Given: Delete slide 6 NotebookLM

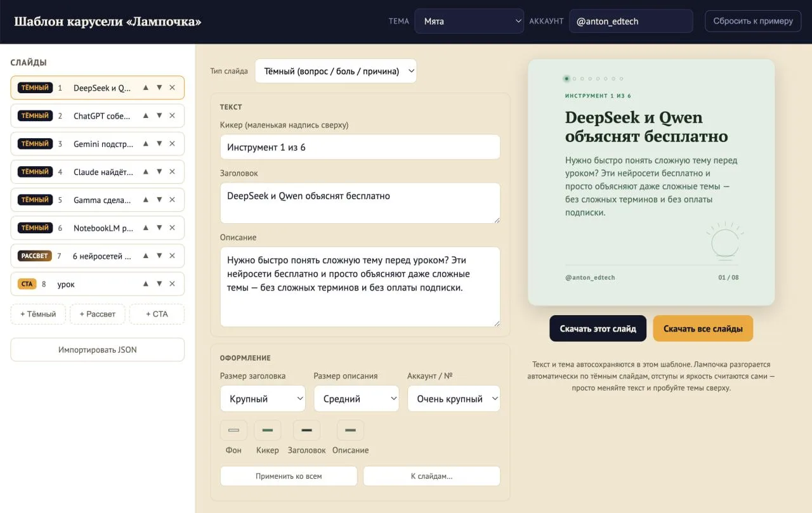Looking at the screenshot, I should coord(172,228).
